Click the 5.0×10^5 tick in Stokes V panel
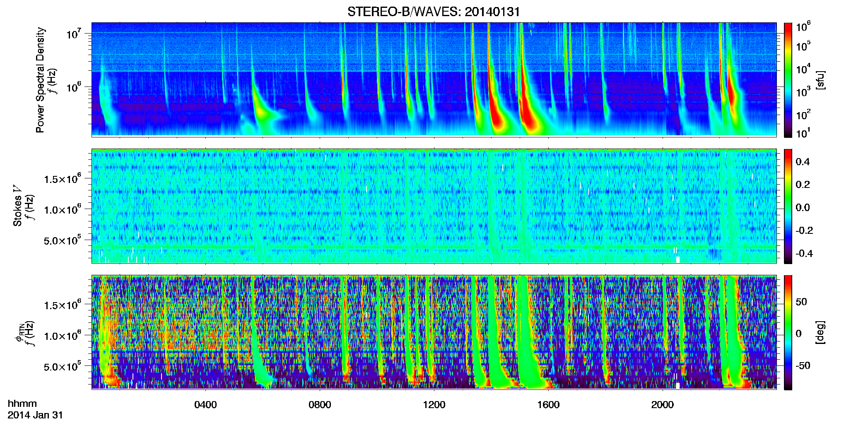The height and width of the screenshot is (447, 868). pos(62,240)
